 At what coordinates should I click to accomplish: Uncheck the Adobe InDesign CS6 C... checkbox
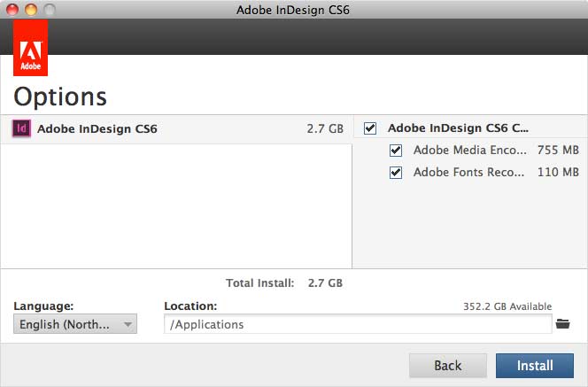pos(370,128)
